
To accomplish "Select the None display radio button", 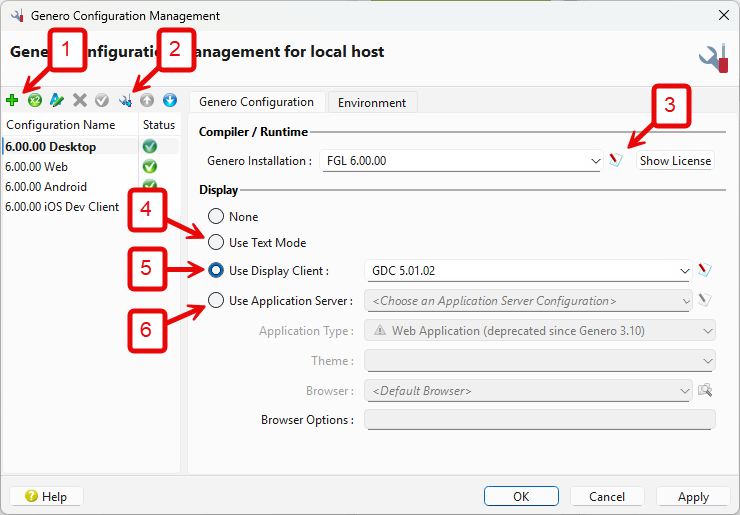I will pyautogui.click(x=216, y=216).
